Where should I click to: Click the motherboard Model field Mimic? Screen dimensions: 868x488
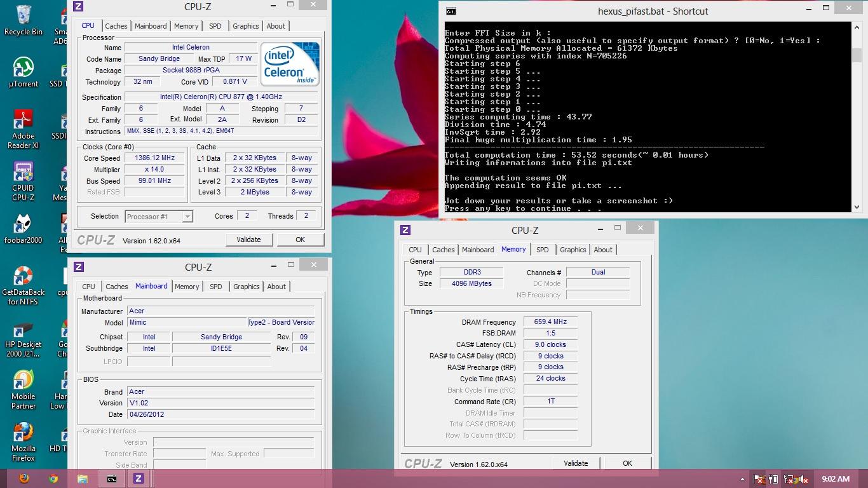pos(187,323)
